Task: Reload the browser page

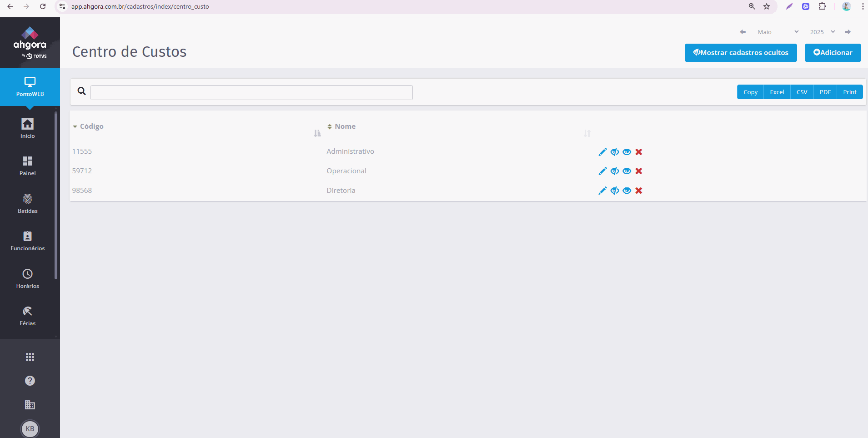Action: 43,6
